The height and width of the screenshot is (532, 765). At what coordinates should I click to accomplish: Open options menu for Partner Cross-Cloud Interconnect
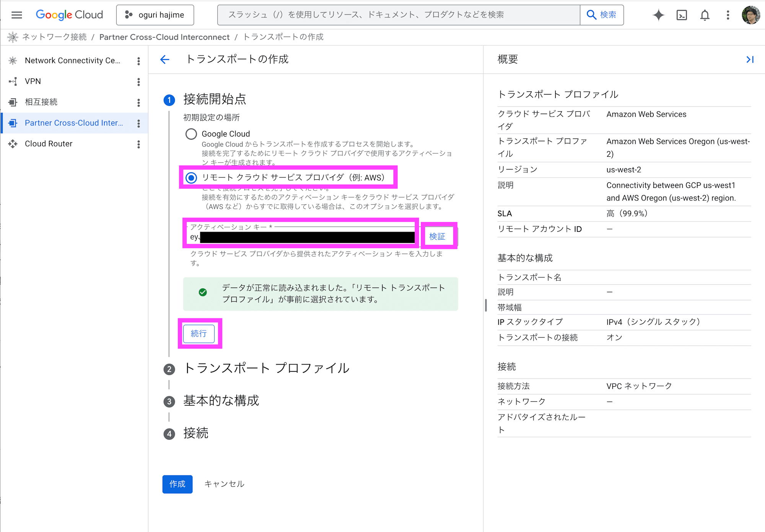pos(138,123)
